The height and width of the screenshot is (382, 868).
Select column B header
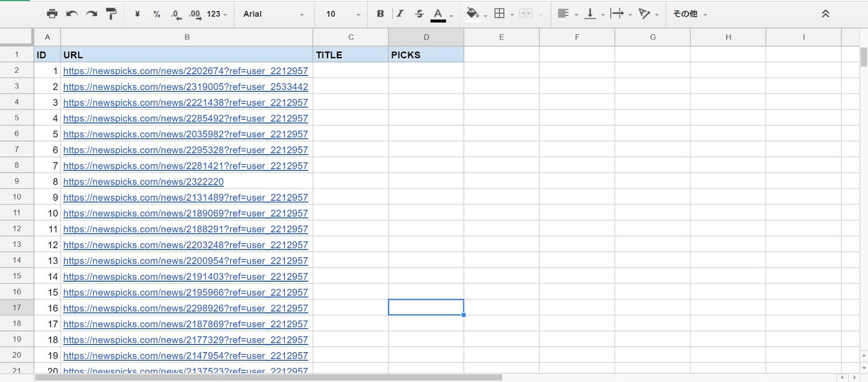(187, 37)
